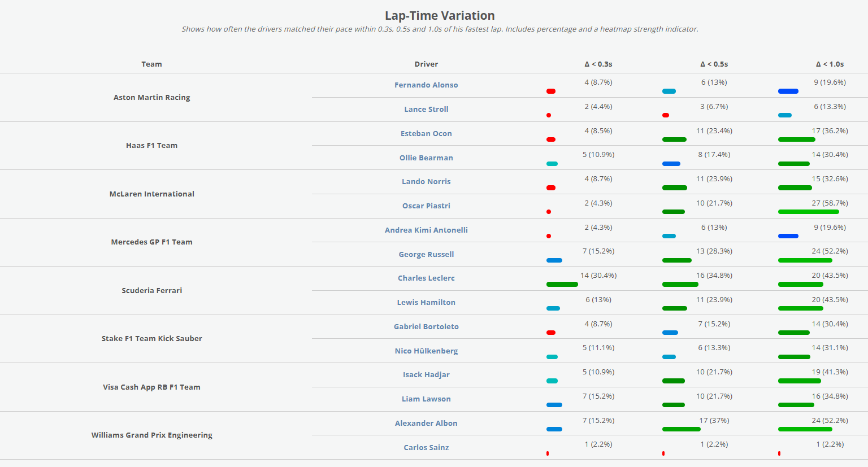Click Leclerc's green Δ < 0.3s heatmap bar
Image resolution: width=868 pixels, height=467 pixels.
pyautogui.click(x=562, y=284)
